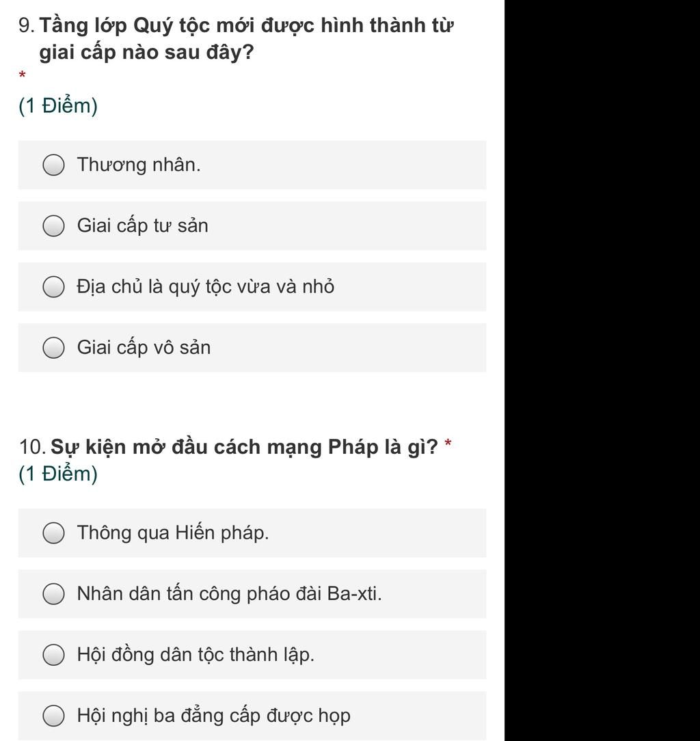The height and width of the screenshot is (741, 700).
Task: Mark the 'Giai cấp vô sản' radio button
Action: coord(53,348)
